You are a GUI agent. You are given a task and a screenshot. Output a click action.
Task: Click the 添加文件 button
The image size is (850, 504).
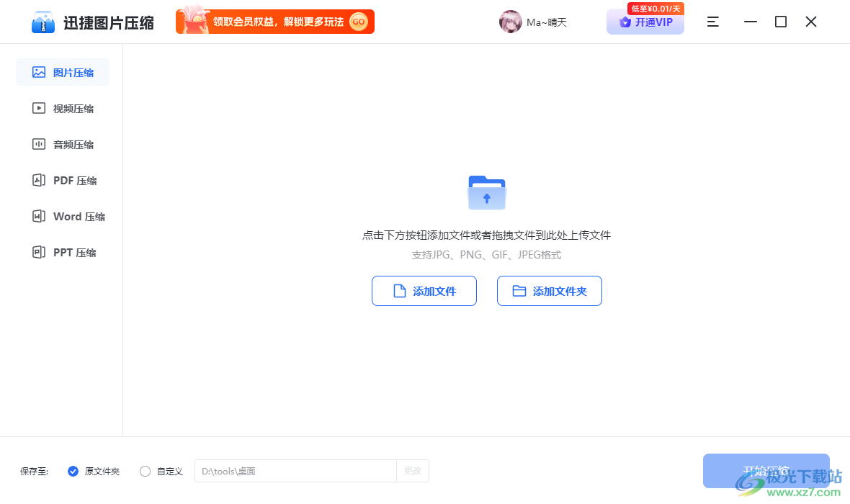[424, 291]
